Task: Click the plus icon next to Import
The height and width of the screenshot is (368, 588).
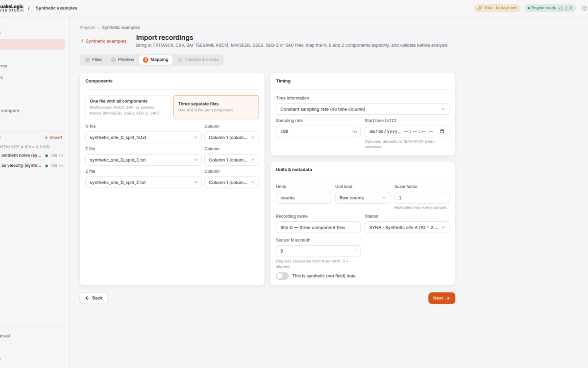Action: coord(47,138)
